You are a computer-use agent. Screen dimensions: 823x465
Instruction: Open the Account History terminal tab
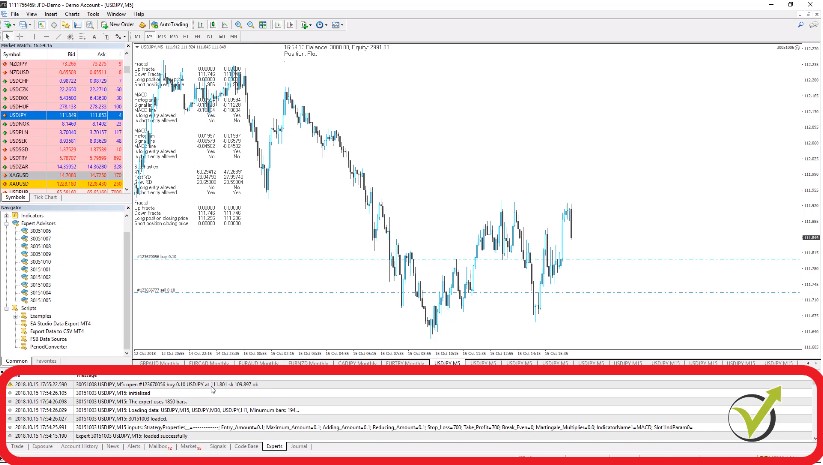pyautogui.click(x=79, y=446)
